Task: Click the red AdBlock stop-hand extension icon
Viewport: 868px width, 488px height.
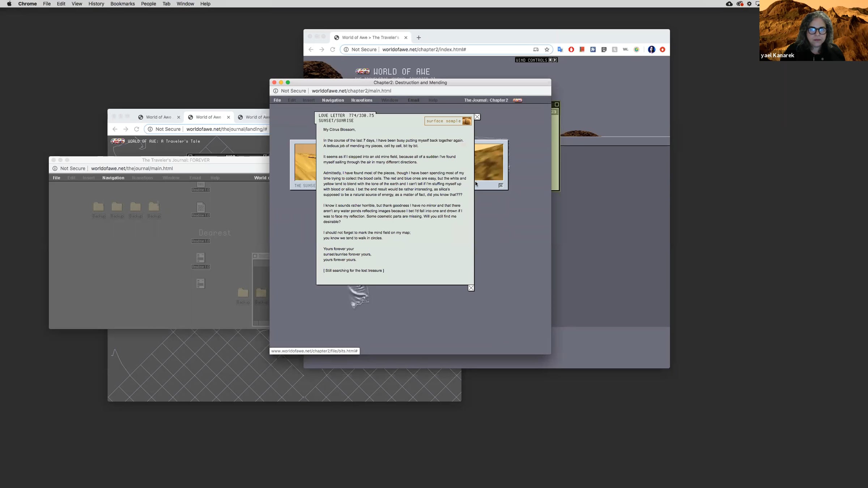Action: tap(571, 50)
